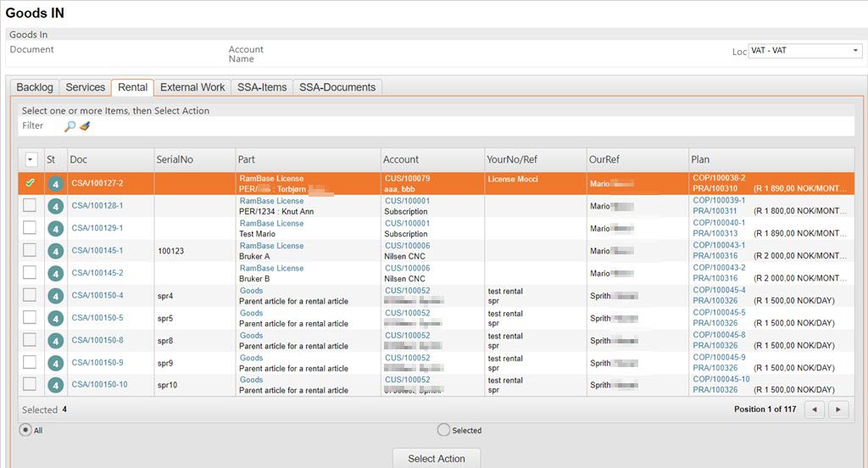Viewport: 868px width, 468px height.
Task: Open plan link COP/100039-1
Action: point(719,201)
